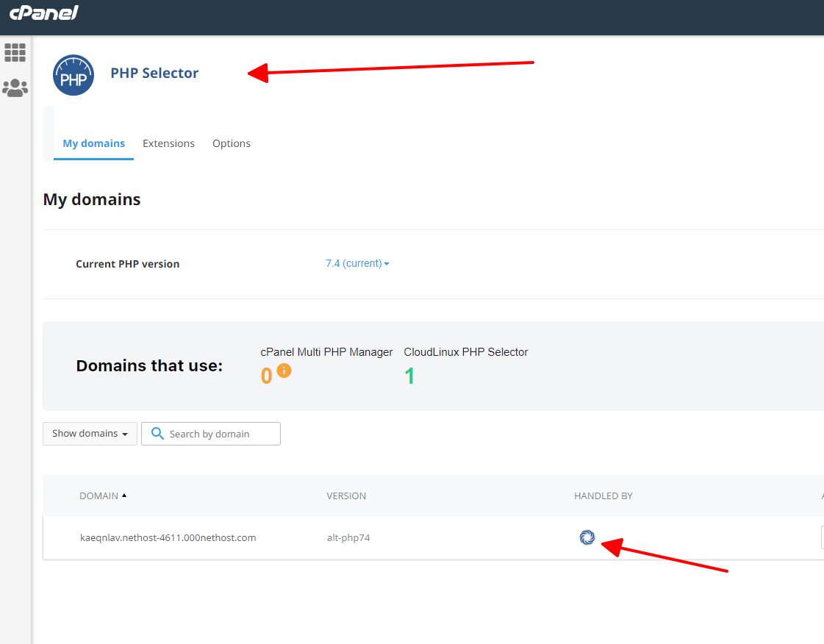The height and width of the screenshot is (644, 824).
Task: Open the 7.4 (current) version dropdown
Action: click(x=357, y=263)
